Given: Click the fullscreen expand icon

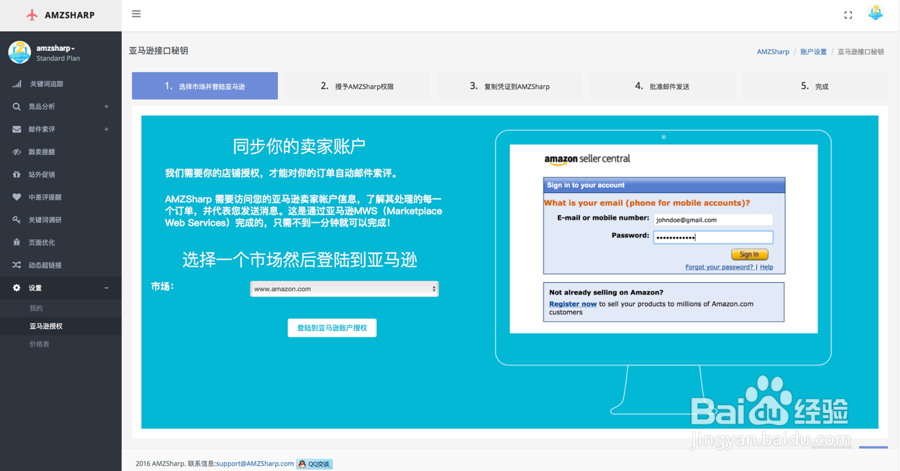Looking at the screenshot, I should 848,15.
